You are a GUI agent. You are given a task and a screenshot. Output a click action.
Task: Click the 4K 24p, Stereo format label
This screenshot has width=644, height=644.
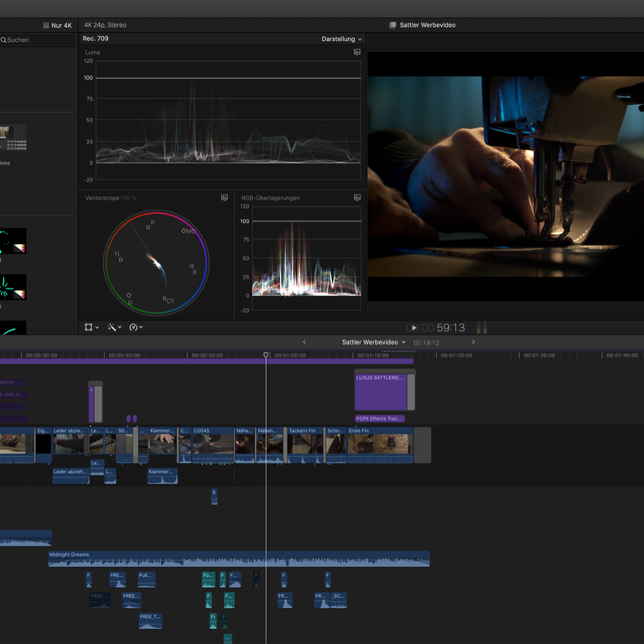pos(105,25)
